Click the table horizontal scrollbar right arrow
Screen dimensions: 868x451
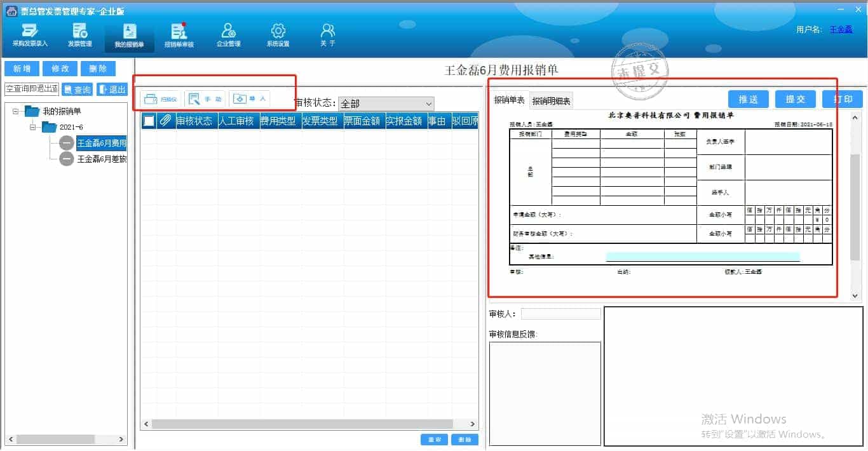click(472, 424)
